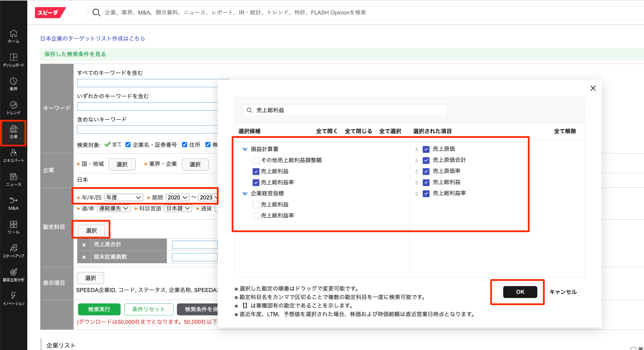Uncheck 売上総利益率 under 損益計算書
Image resolution: width=644 pixels, height=350 pixels.
[256, 182]
